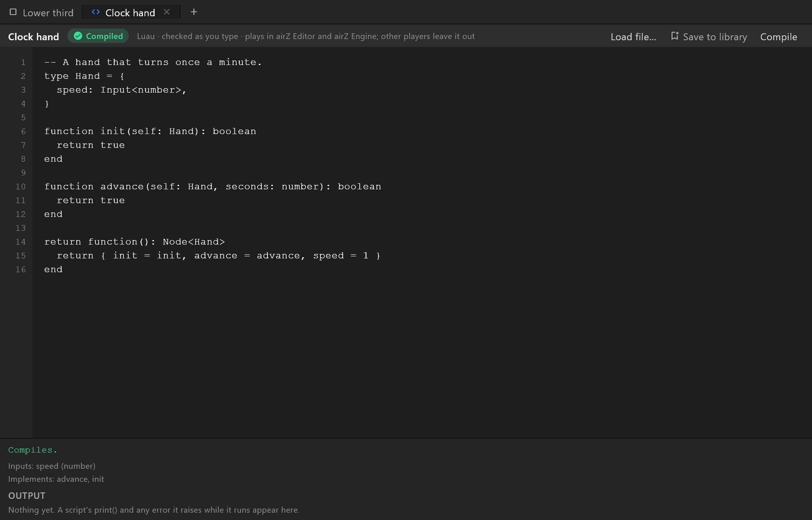
Task: Add a new tab with the plus icon
Action: pyautogui.click(x=194, y=12)
